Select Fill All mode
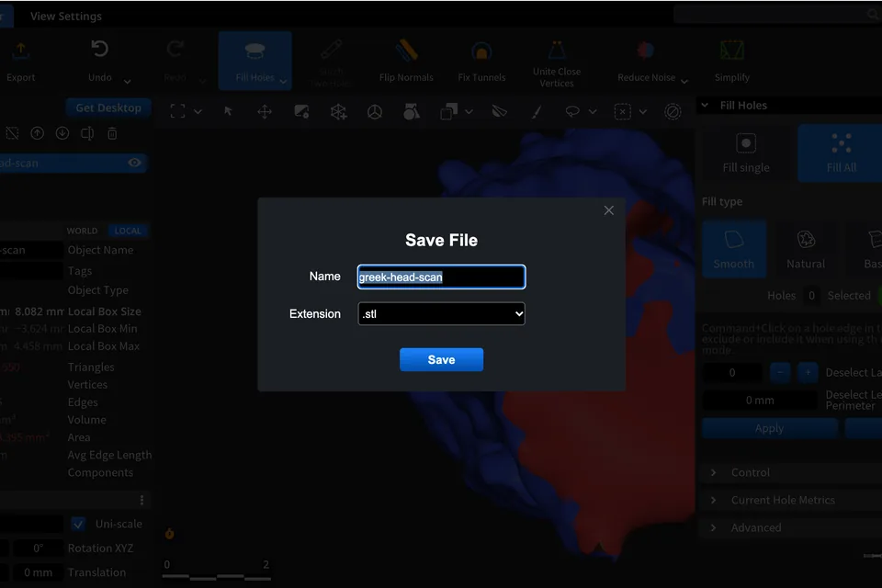Screen dimensions: 882x588 (x=841, y=153)
